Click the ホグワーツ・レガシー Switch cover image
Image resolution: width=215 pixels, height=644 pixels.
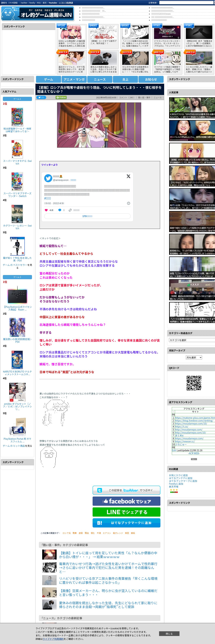pyautogui.click(x=17, y=214)
